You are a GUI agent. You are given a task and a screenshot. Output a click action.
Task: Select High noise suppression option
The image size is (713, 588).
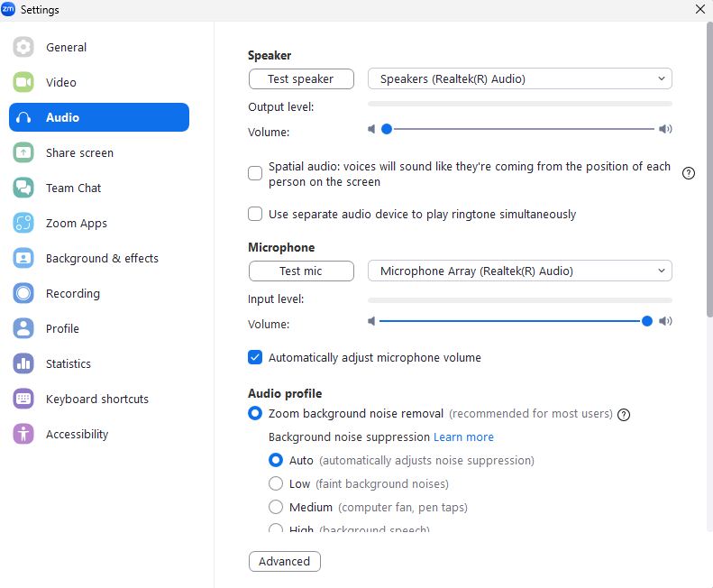click(276, 528)
